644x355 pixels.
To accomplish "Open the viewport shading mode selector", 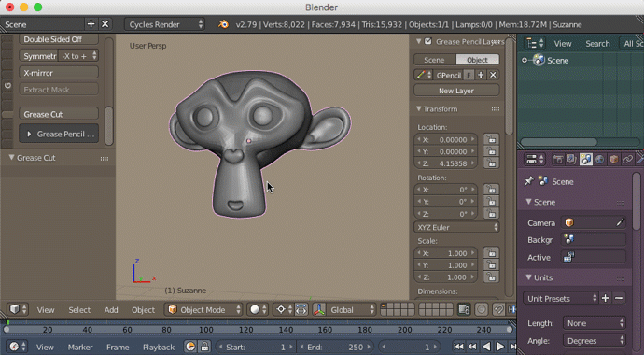I will [x=259, y=309].
